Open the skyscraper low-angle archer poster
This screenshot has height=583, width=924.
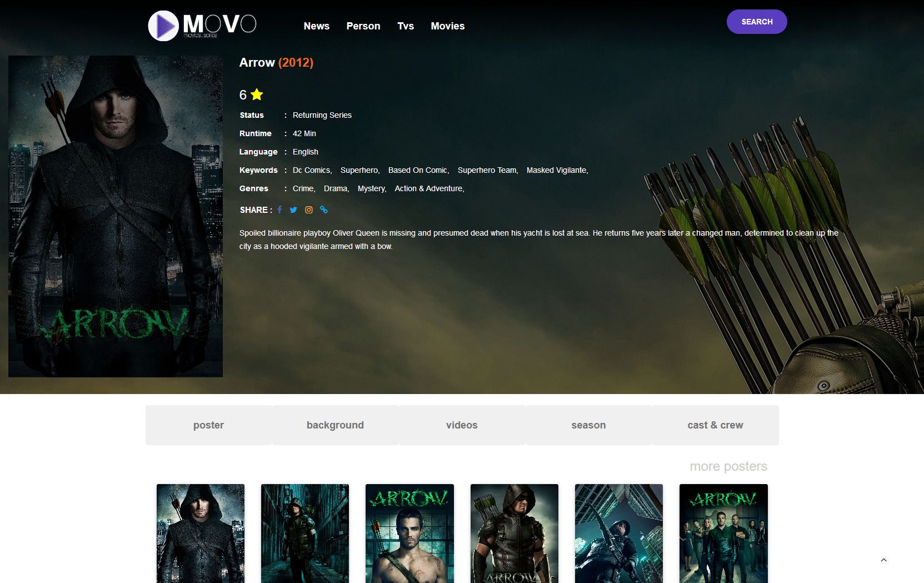click(619, 534)
